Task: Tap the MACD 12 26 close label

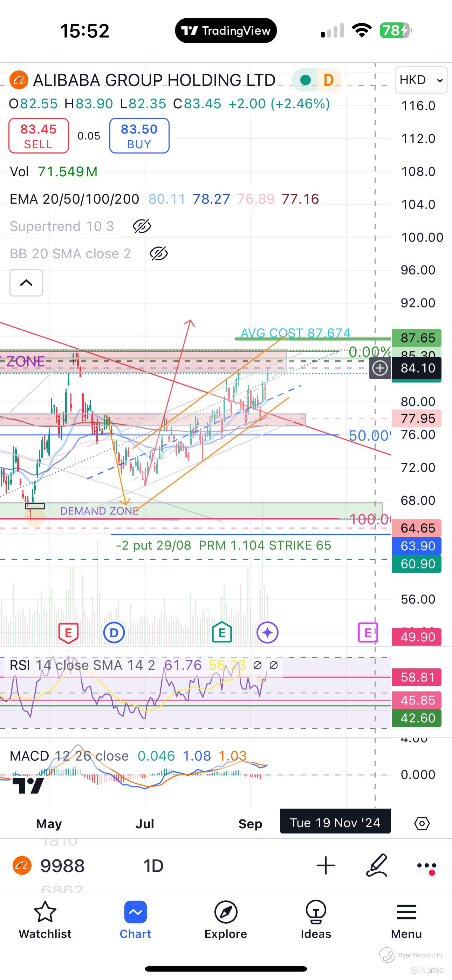Action: click(x=69, y=756)
